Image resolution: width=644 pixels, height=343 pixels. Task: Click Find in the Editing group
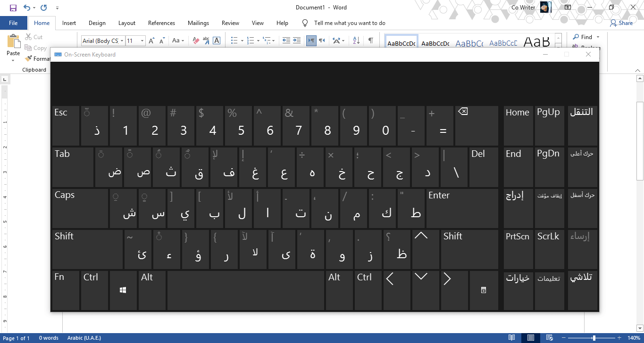pos(585,37)
